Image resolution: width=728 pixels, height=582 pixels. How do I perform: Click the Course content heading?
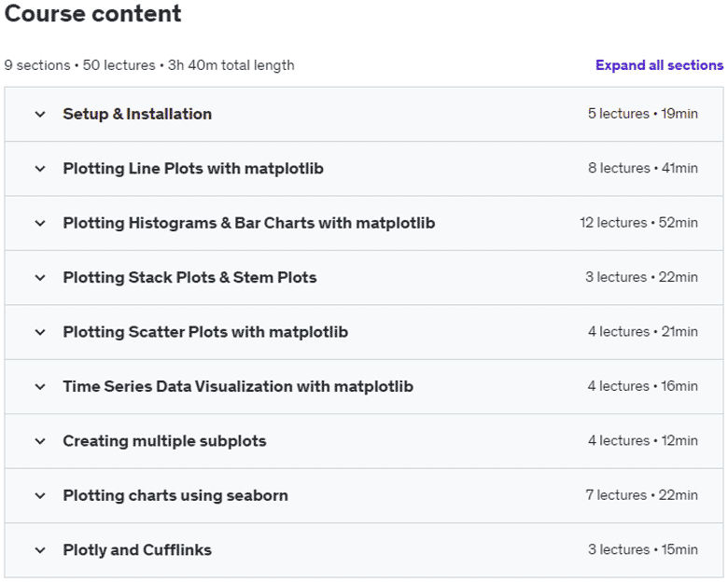pos(92,13)
